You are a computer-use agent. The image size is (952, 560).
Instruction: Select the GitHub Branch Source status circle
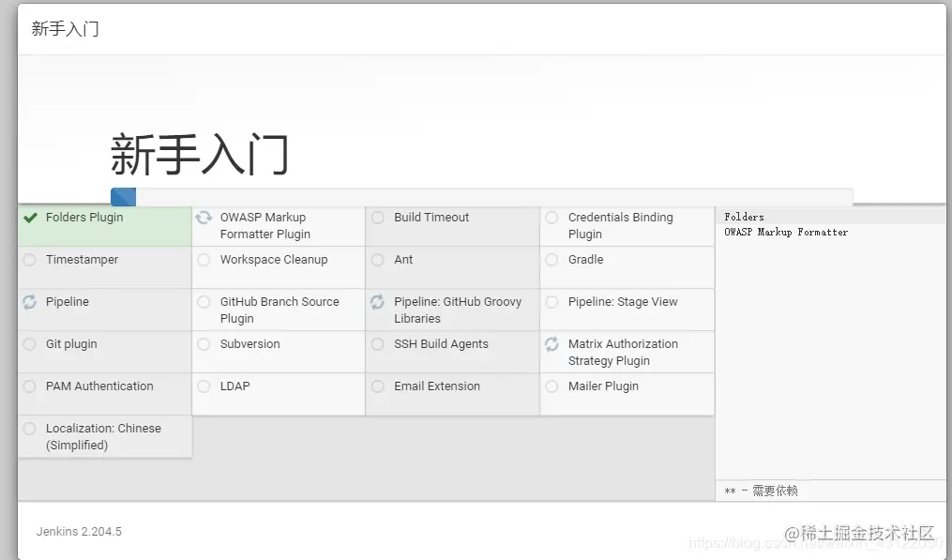coord(204,302)
